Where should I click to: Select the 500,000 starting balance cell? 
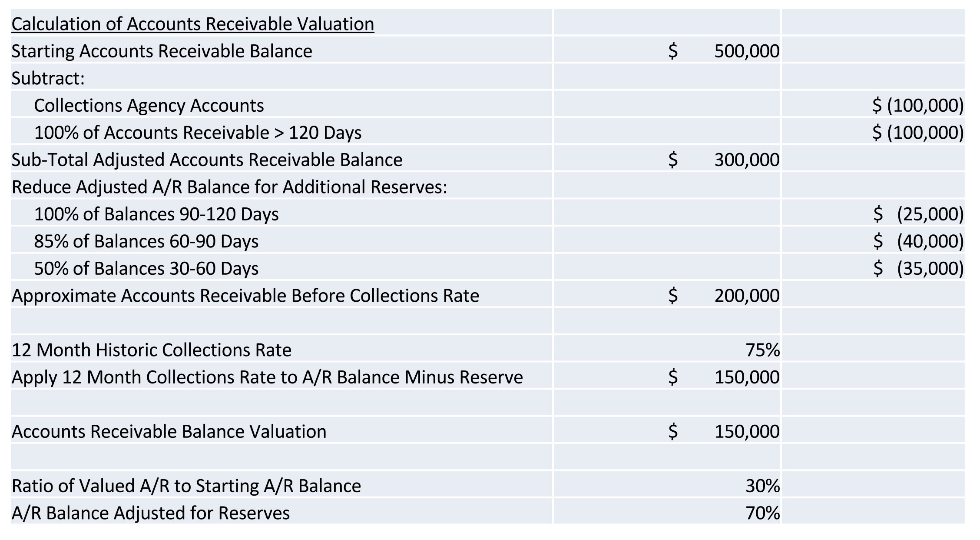(x=667, y=51)
